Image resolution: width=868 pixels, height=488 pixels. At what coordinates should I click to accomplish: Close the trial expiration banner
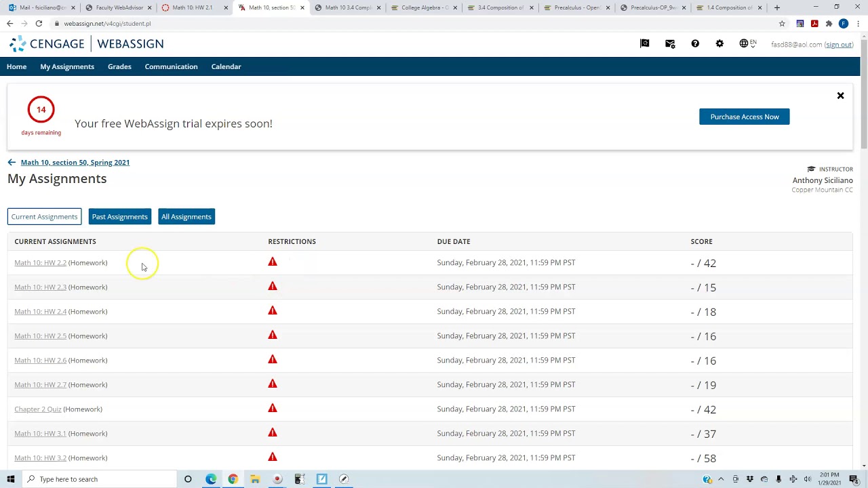840,96
